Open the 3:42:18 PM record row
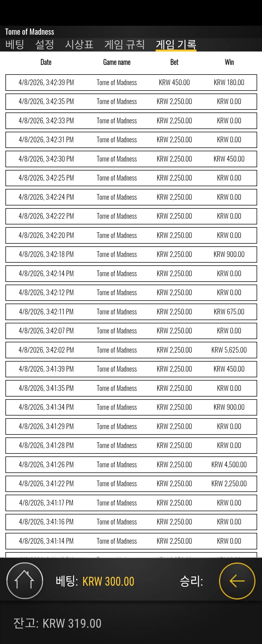The width and height of the screenshot is (262, 644). pos(131,255)
